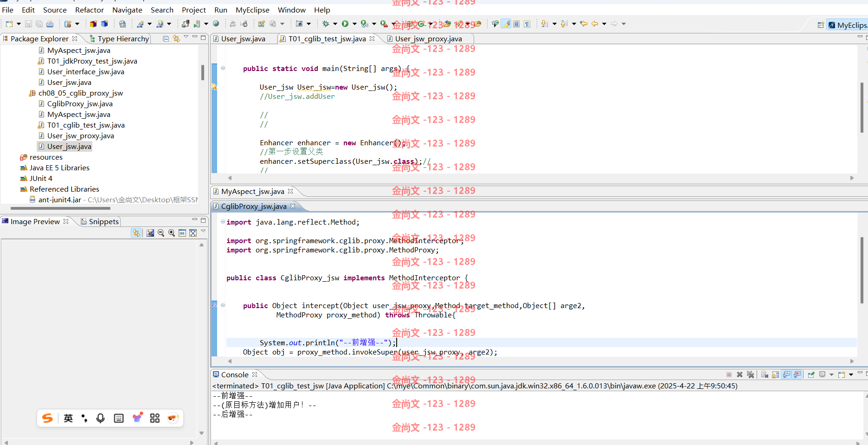Click fit image icon in Image Preview

point(193,233)
